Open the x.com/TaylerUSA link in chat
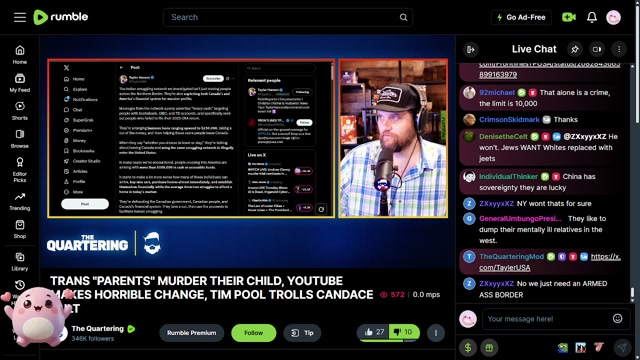 click(549, 262)
